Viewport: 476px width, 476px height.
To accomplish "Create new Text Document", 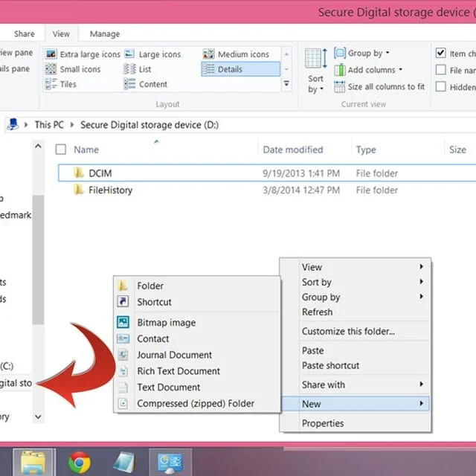I will (197, 387).
